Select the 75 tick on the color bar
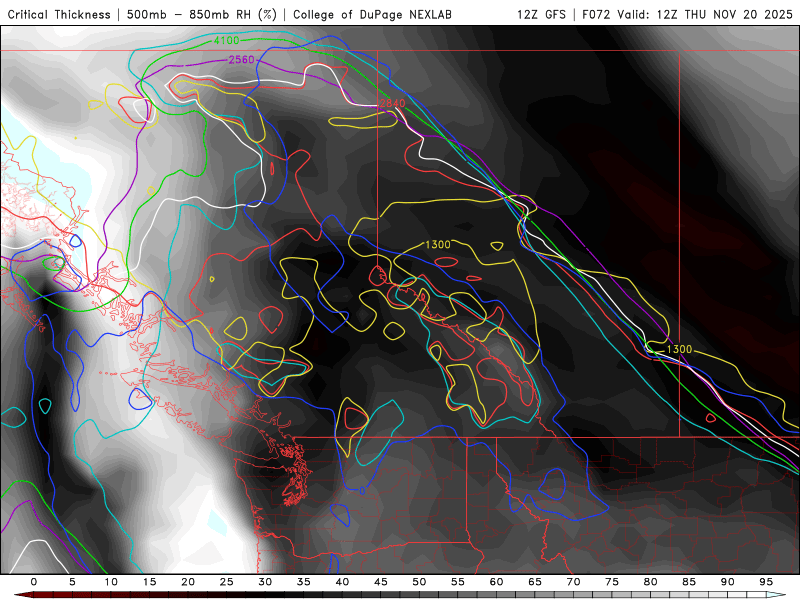The width and height of the screenshot is (800, 600). coord(612,582)
